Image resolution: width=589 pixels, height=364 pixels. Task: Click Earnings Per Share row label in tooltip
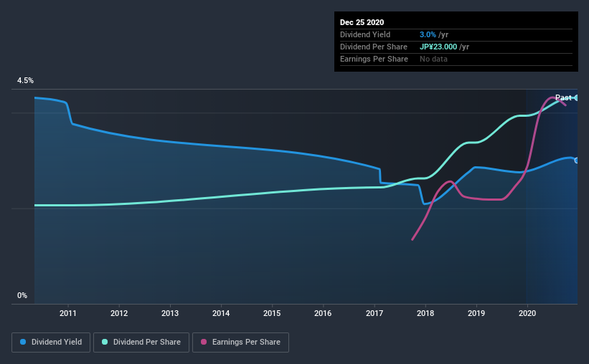pyautogui.click(x=374, y=59)
